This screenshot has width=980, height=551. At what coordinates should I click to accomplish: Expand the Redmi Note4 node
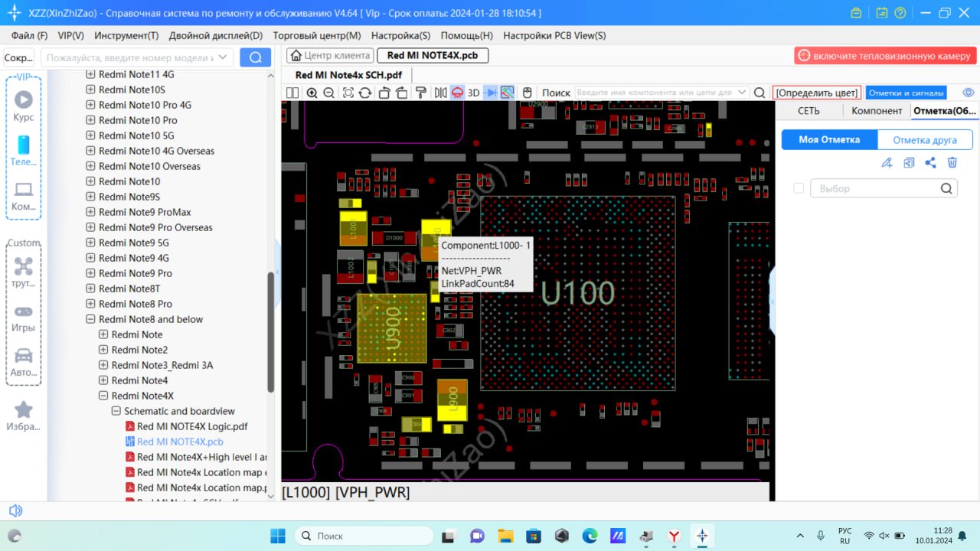tap(103, 380)
